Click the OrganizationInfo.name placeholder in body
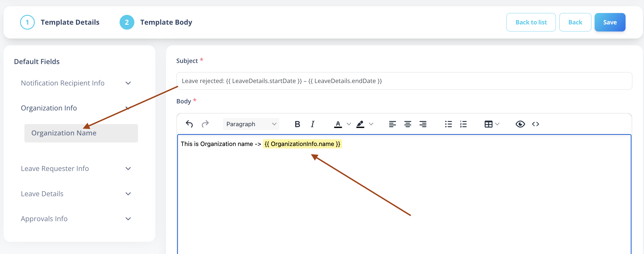Viewport: 644px width, 254px height. [302, 144]
